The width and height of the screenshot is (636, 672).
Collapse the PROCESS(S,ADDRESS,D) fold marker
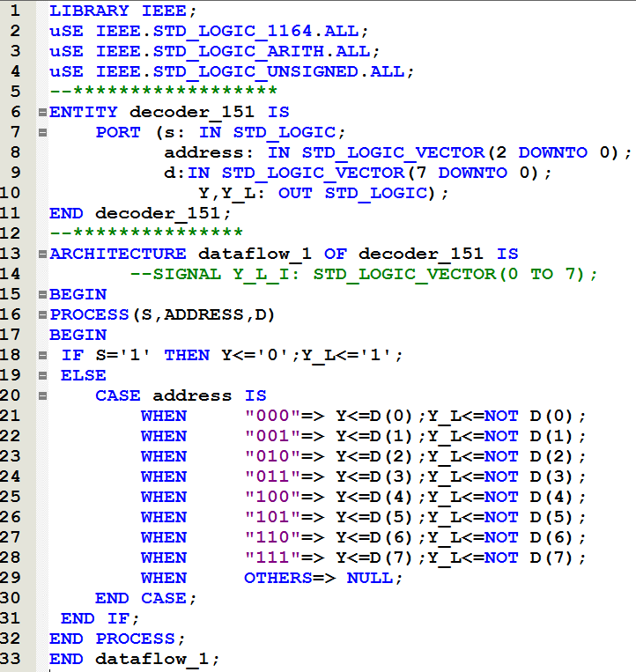pos(42,315)
